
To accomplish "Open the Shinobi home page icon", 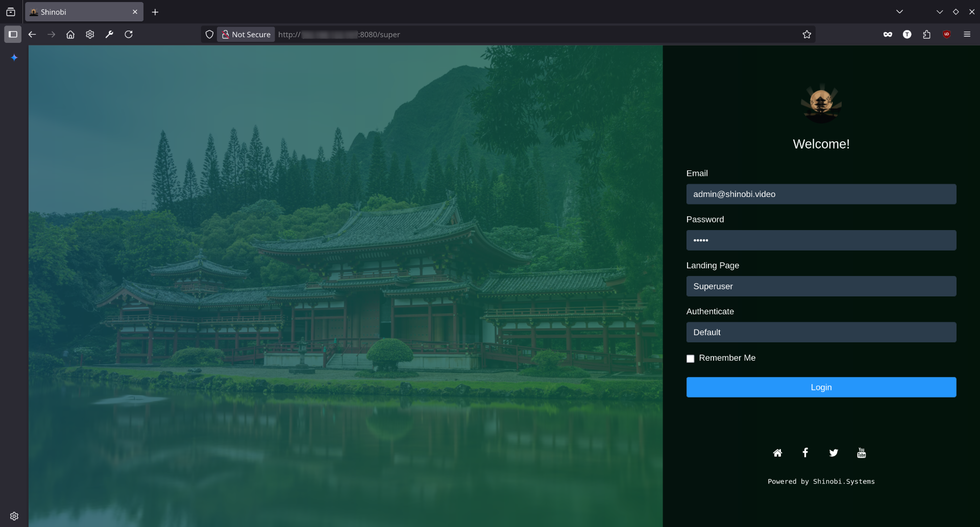I will point(777,453).
